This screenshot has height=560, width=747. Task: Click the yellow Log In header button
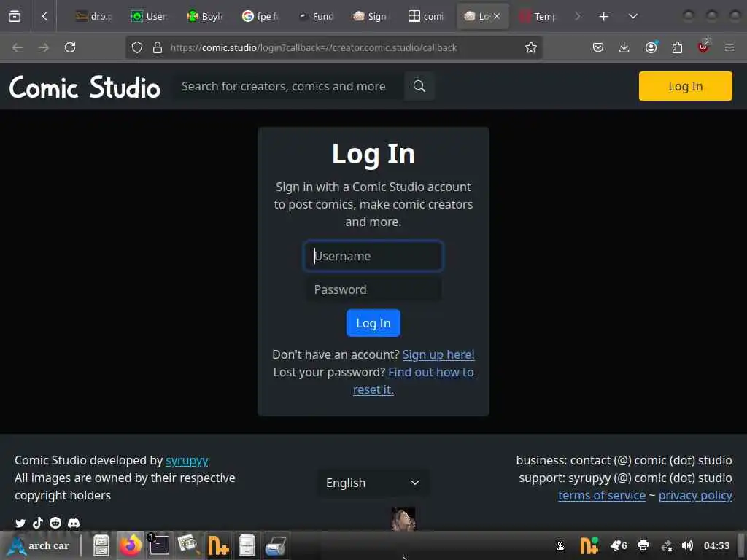pos(685,86)
